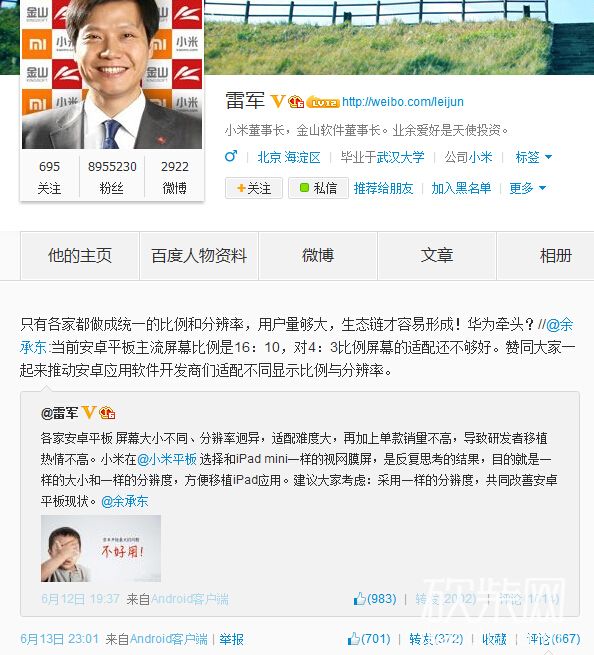The height and width of the screenshot is (655, 594).
Task: Click the 雷军 profile avatar photo
Action: 112,74
